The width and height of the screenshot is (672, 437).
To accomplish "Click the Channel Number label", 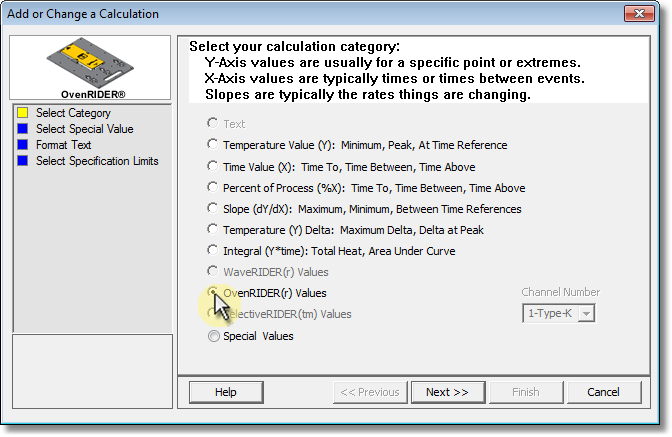I will tap(561, 292).
